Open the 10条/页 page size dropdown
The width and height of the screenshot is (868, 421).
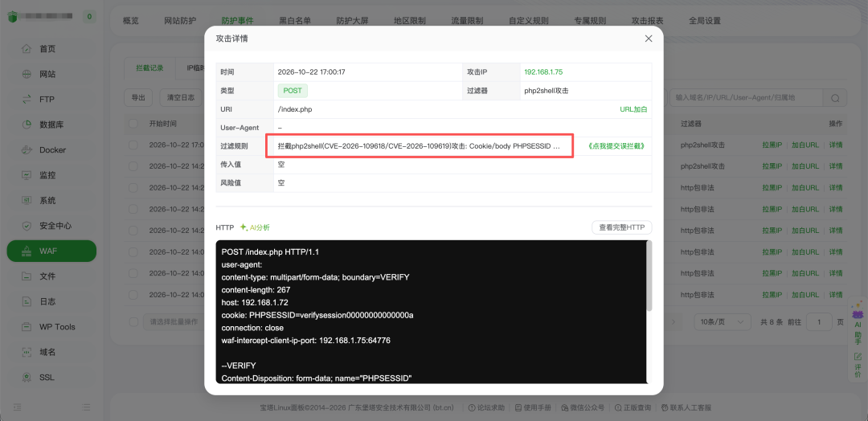point(723,322)
